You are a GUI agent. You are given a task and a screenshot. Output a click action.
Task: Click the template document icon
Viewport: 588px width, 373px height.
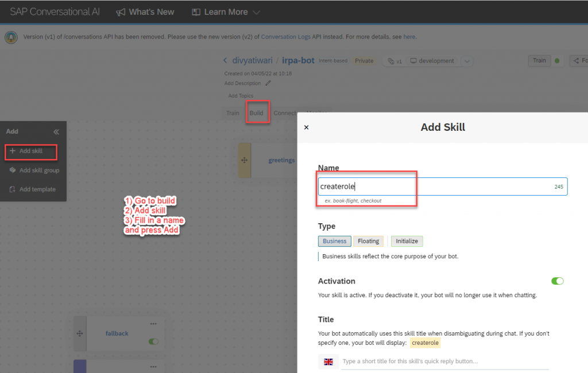[13, 189]
